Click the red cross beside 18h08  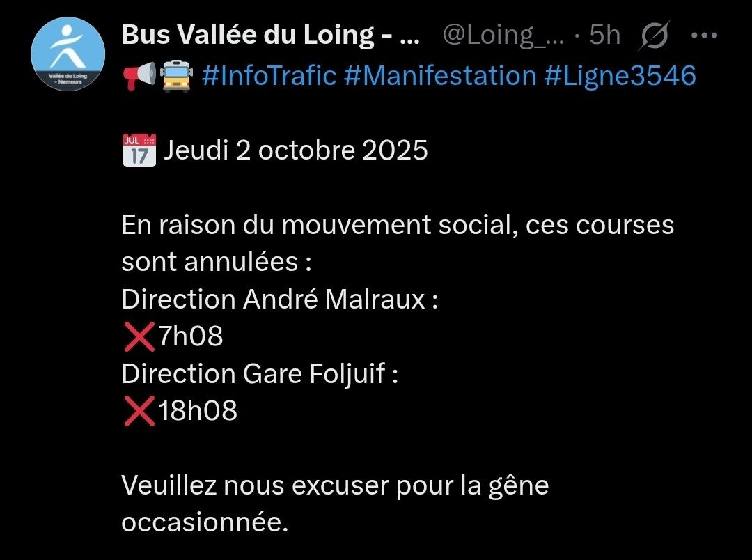pos(139,412)
